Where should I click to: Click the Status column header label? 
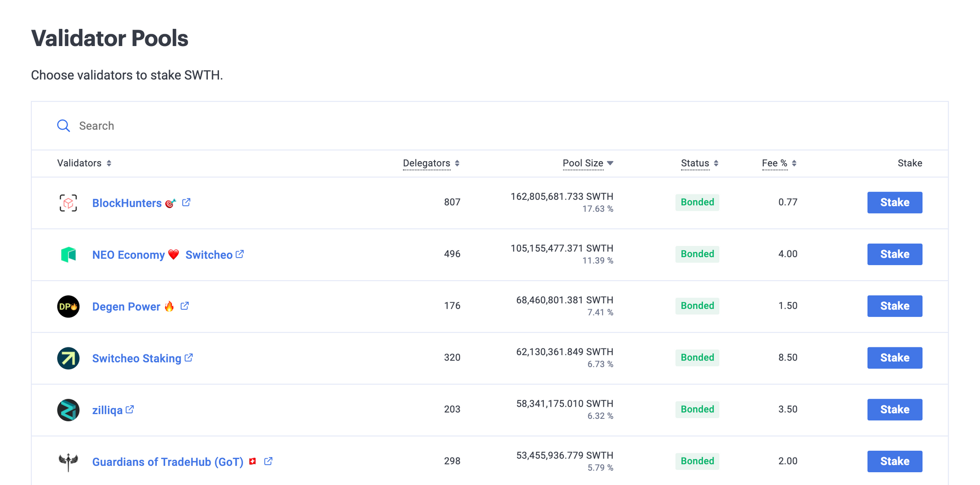pos(695,163)
